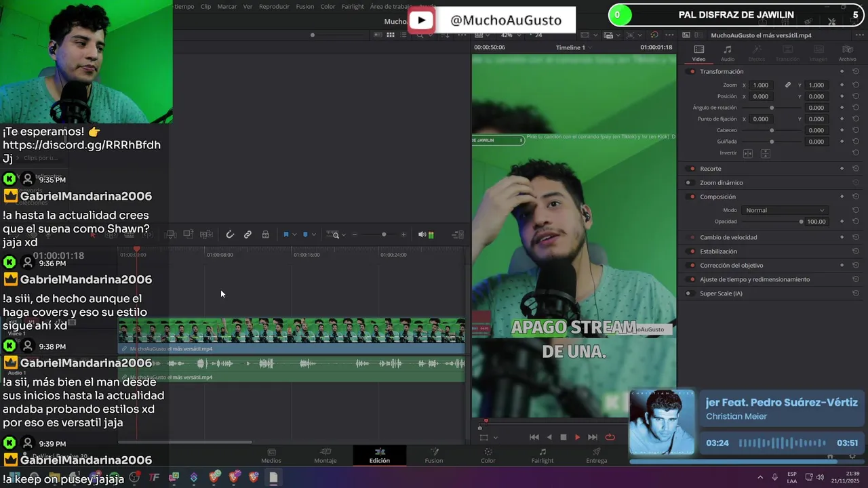Jump to last frame in viewer
Viewport: 868px width, 488px height.
coord(593,437)
